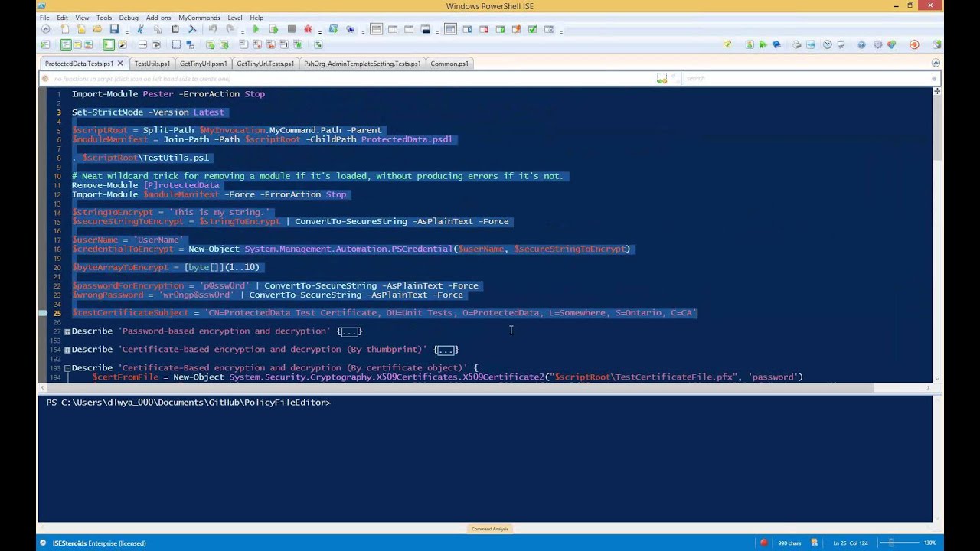Click the green checkmark toolbar icon
Viewport: 980px width, 551px height.
(x=533, y=29)
